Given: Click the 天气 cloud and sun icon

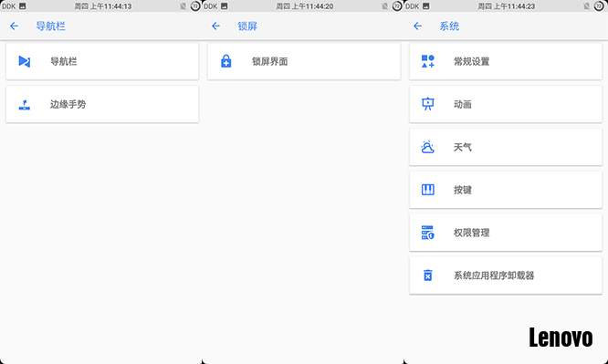Looking at the screenshot, I should click(x=427, y=147).
